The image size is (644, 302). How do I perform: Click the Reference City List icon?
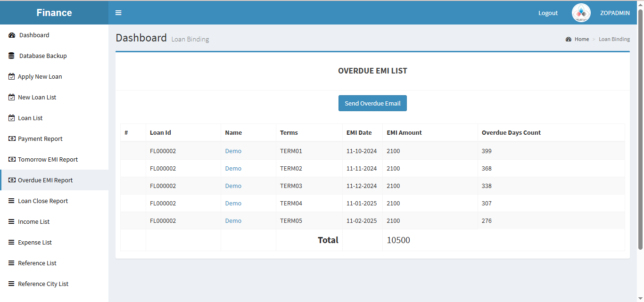click(x=12, y=284)
